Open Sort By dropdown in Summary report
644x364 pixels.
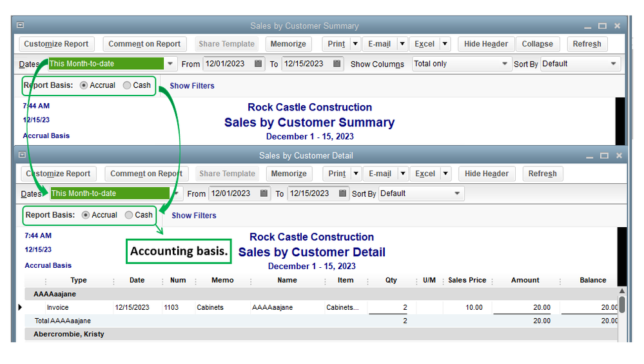[x=613, y=64]
